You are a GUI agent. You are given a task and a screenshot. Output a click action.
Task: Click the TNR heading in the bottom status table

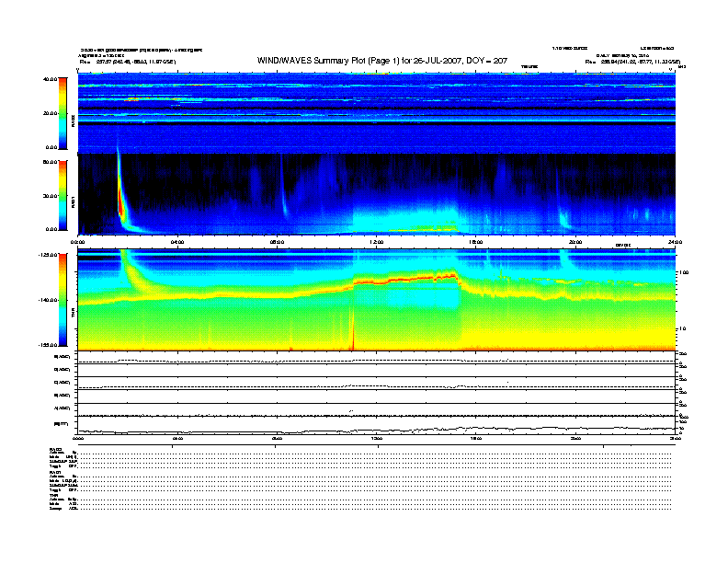(53, 495)
